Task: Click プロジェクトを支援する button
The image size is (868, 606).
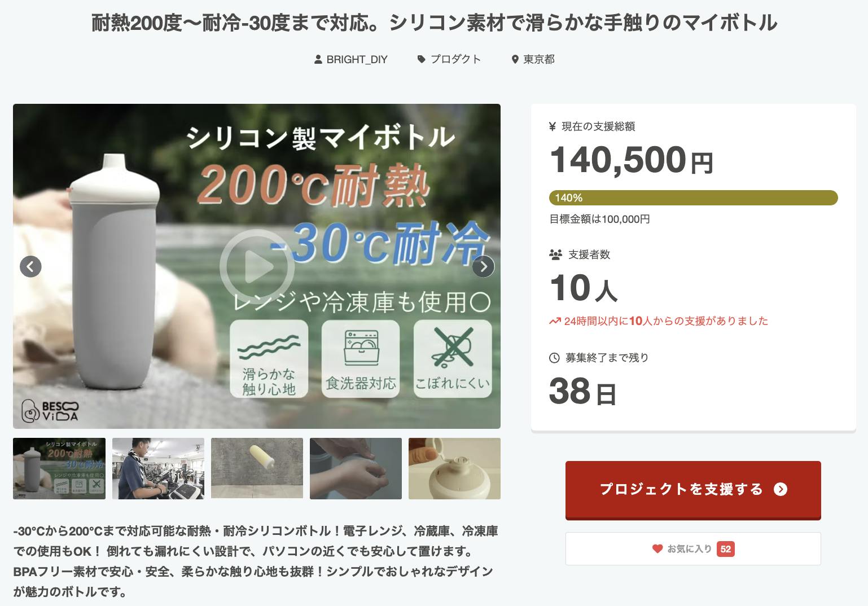Action: (693, 489)
